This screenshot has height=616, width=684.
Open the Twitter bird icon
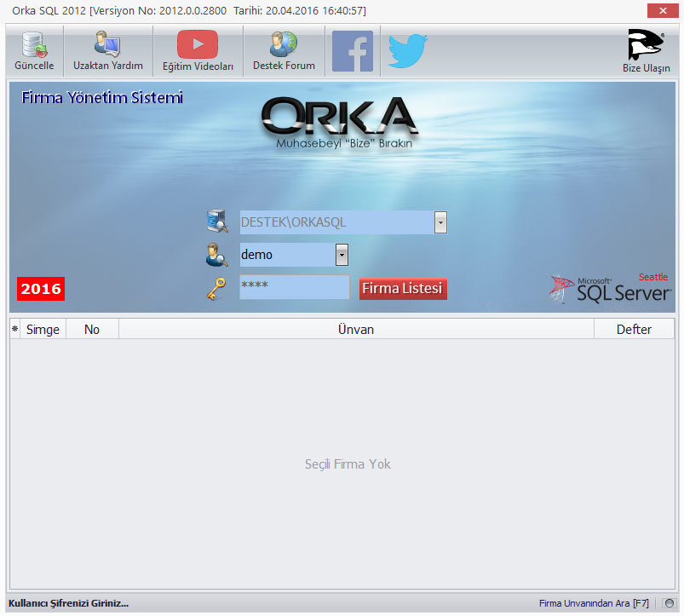(408, 51)
